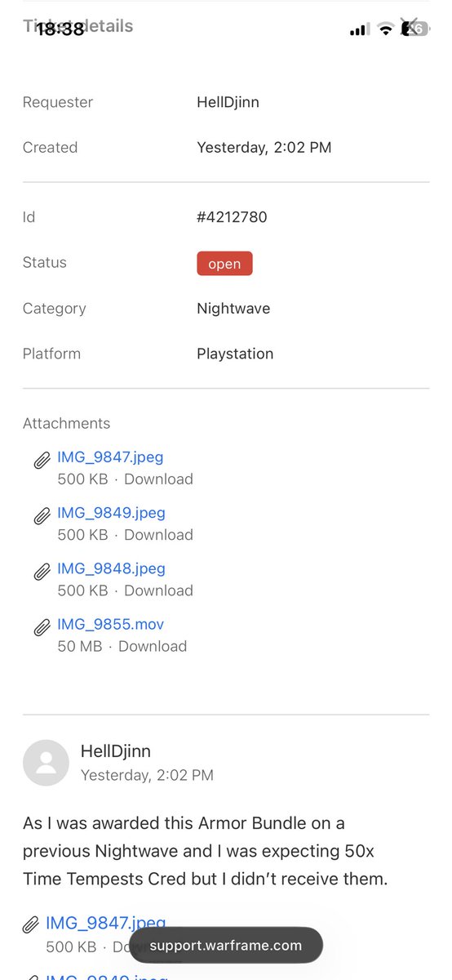452x980 pixels.
Task: Open IMG_9855.mov video attachment link
Action: click(x=110, y=624)
